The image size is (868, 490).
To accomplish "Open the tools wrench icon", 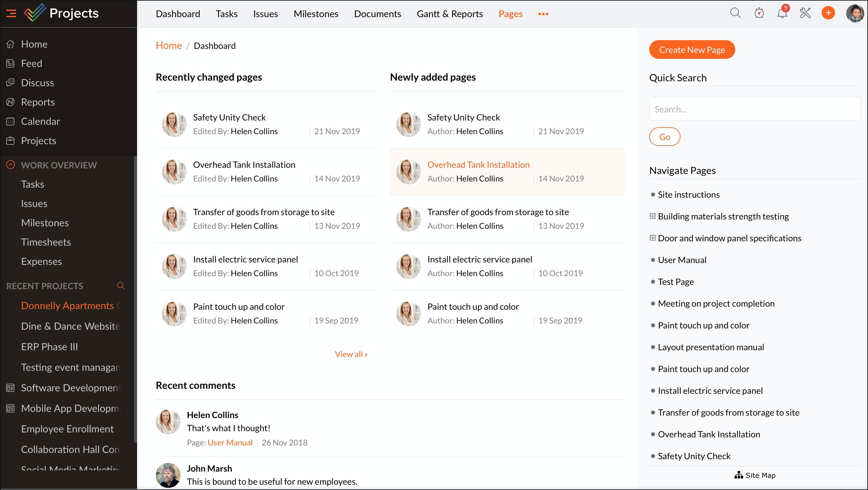I will pyautogui.click(x=805, y=13).
